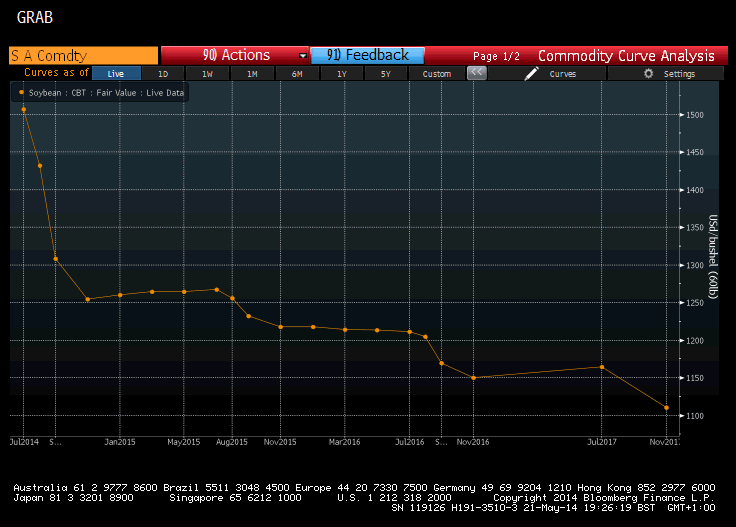The height and width of the screenshot is (527, 736).
Task: Open the Settings gear icon
Action: tap(649, 74)
